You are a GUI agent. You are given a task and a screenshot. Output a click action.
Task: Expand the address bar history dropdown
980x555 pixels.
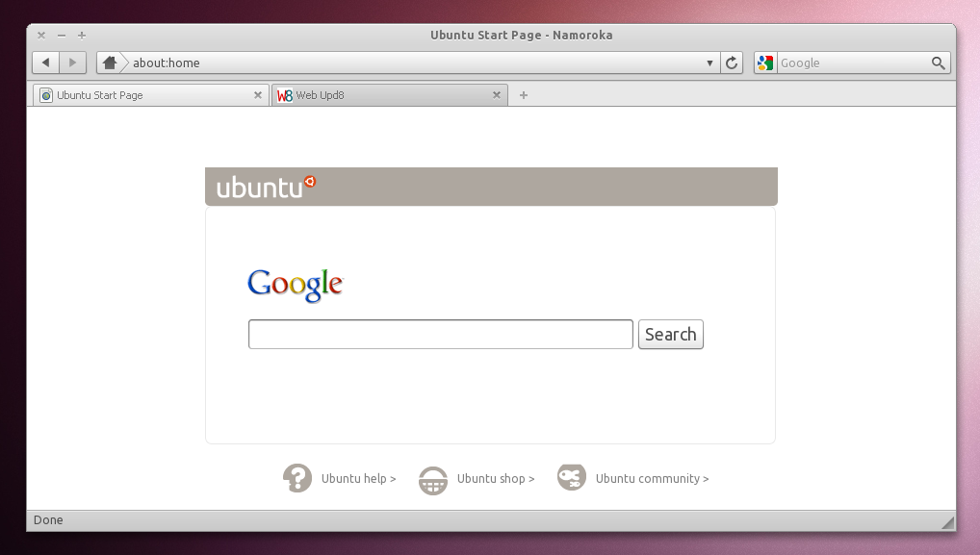710,63
